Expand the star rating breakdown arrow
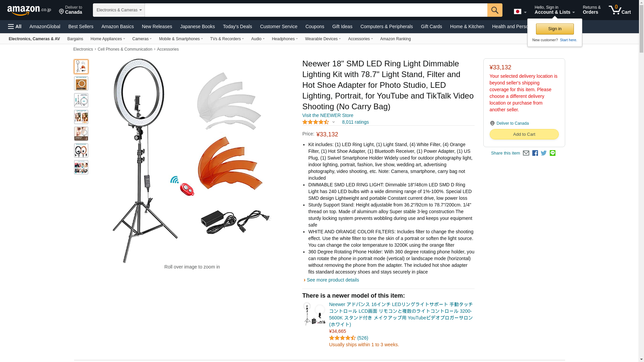644x362 pixels. [x=333, y=122]
